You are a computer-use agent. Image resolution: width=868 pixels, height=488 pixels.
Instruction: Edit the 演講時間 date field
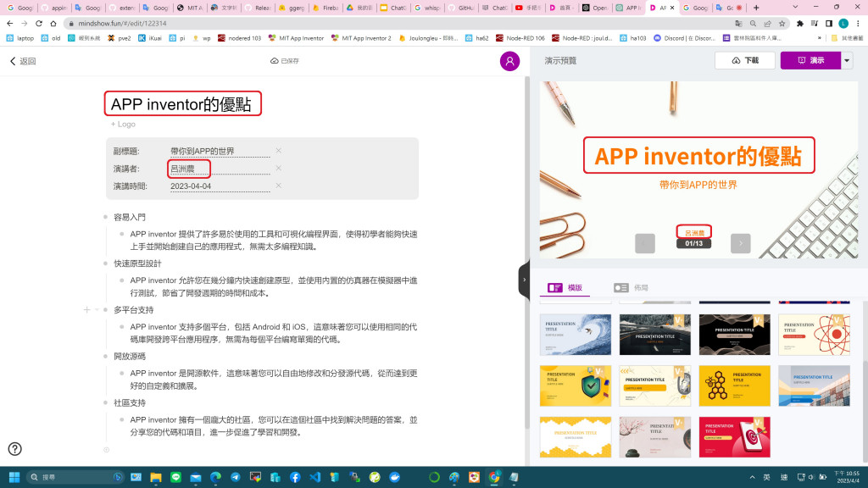click(x=220, y=186)
